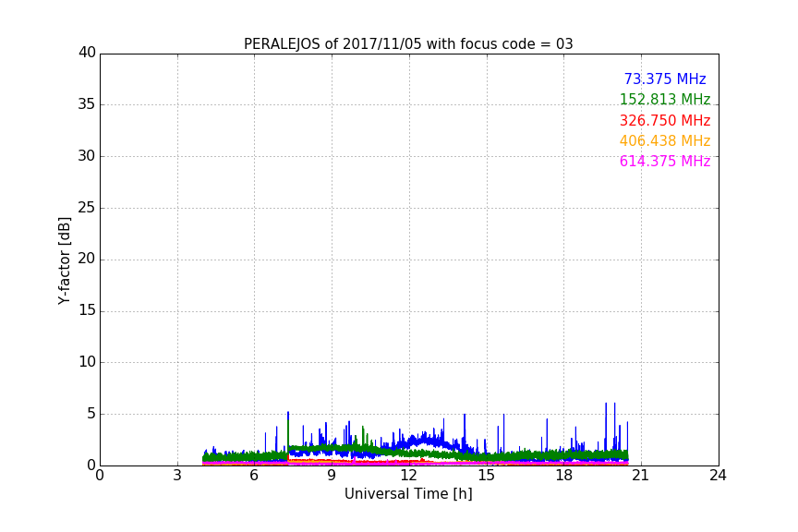Click the y-axis tick label 25
Screen dimensions: 798x532
pyautogui.click(x=87, y=208)
